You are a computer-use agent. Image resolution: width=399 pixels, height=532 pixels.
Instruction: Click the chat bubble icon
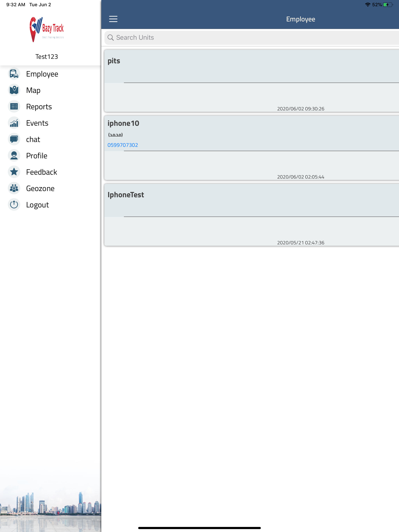[14, 139]
